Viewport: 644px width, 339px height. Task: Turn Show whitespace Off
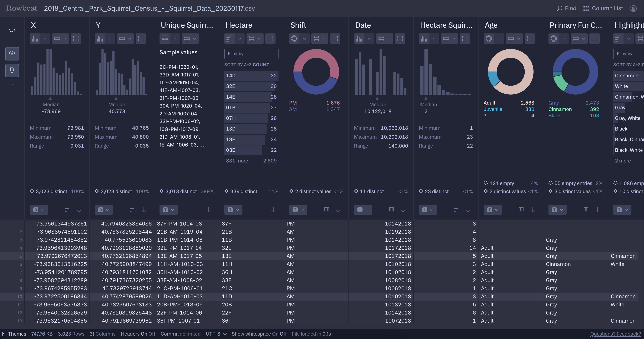tap(283, 334)
